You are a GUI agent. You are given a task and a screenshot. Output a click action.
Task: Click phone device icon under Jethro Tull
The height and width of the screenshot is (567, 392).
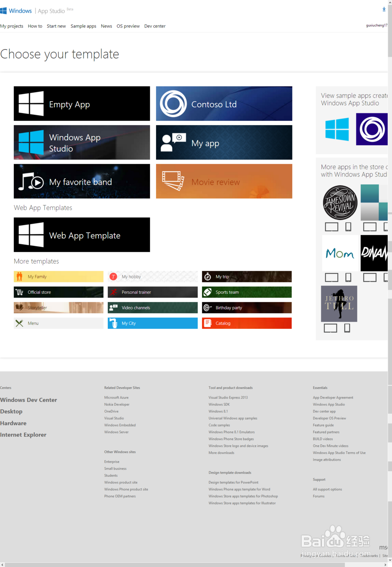tap(347, 328)
